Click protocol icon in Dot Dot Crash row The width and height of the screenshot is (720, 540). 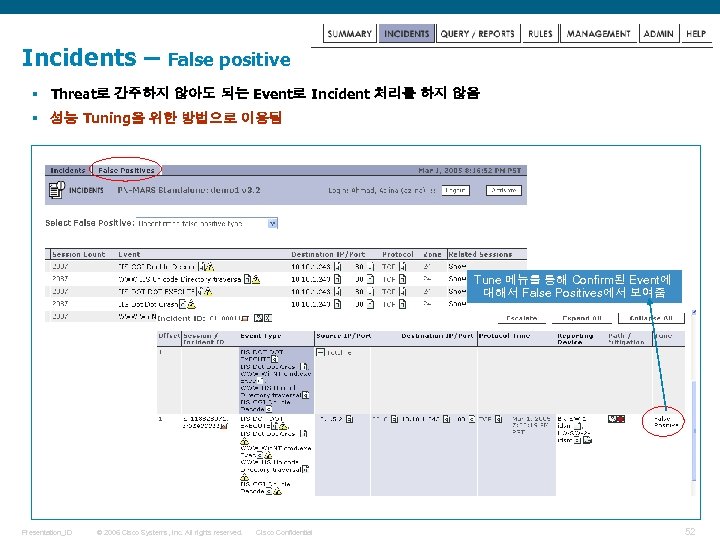coord(402,304)
